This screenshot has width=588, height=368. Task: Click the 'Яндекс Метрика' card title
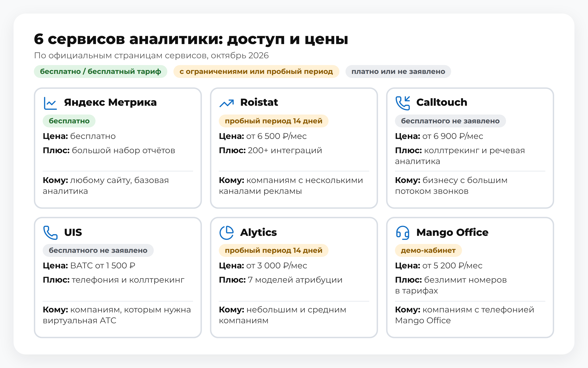click(110, 103)
